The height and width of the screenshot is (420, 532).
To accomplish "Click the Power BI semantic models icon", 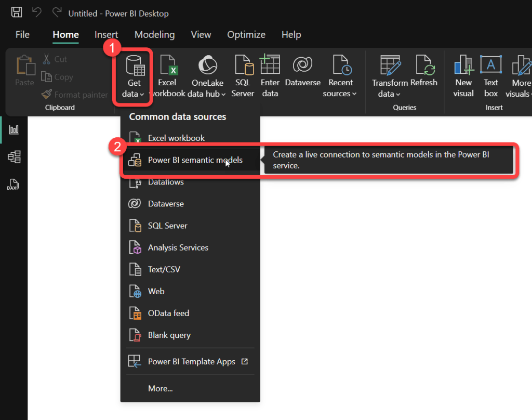I will coord(135,160).
